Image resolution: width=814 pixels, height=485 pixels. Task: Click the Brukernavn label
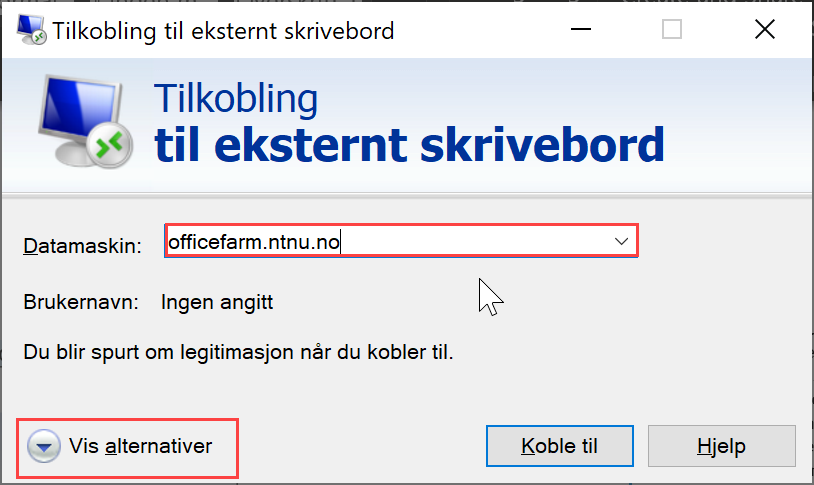(x=81, y=302)
